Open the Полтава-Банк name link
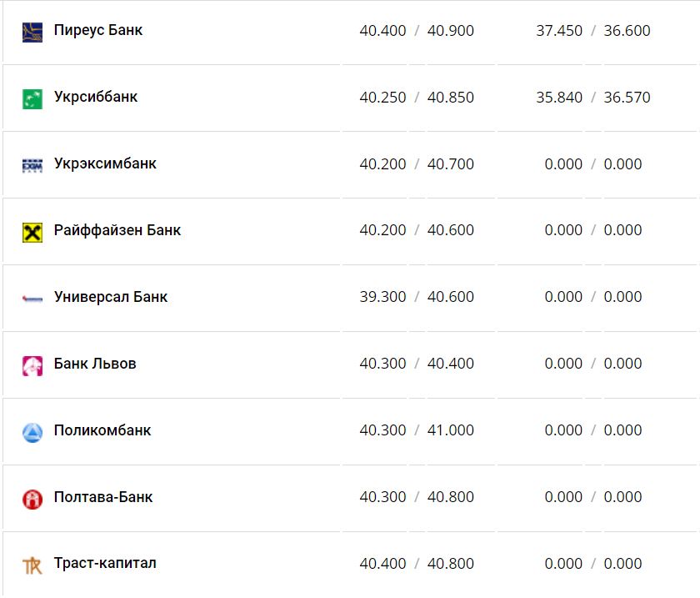 point(102,497)
